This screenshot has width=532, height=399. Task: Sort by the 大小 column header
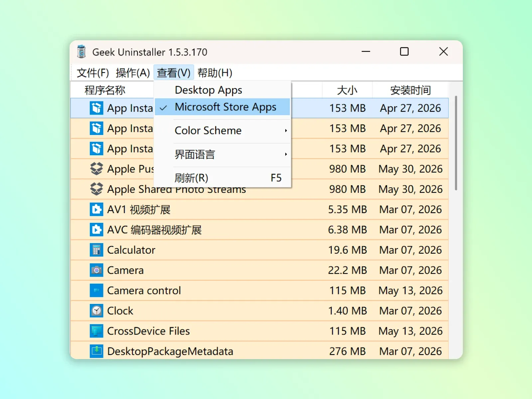pyautogui.click(x=347, y=90)
